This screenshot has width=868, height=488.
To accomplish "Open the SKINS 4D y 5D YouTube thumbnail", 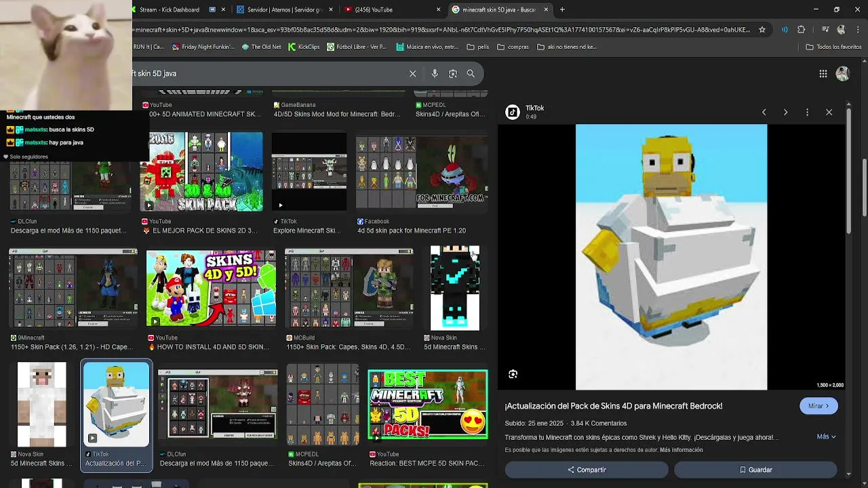I will click(211, 288).
